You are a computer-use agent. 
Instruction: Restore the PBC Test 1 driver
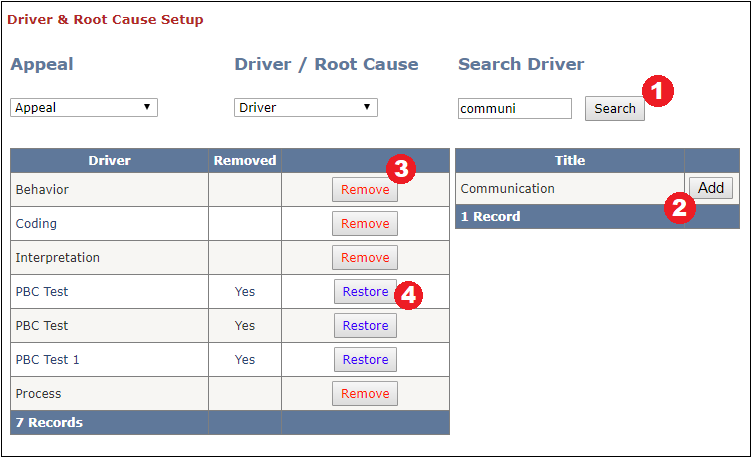[x=365, y=359]
